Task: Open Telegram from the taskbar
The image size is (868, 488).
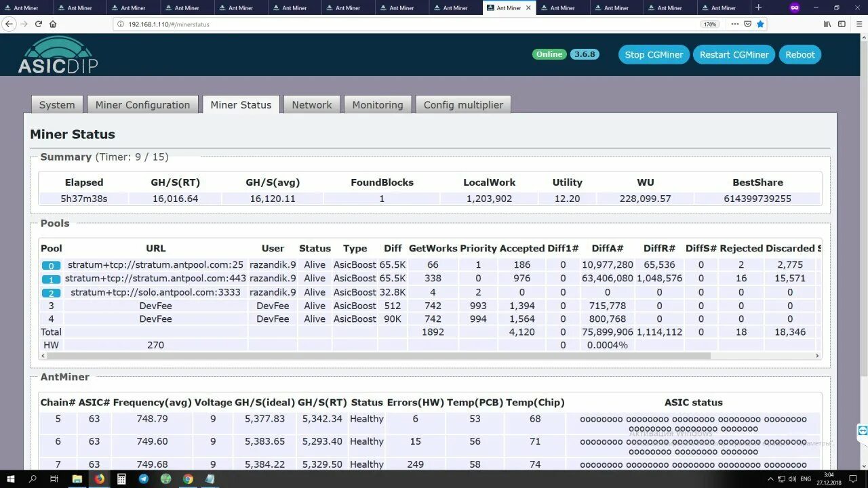Action: coord(144,479)
